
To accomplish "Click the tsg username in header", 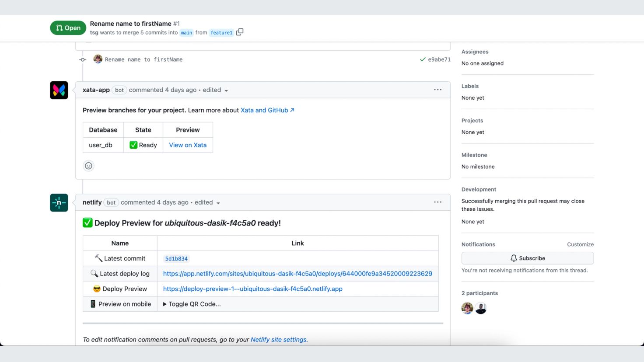I will (94, 32).
